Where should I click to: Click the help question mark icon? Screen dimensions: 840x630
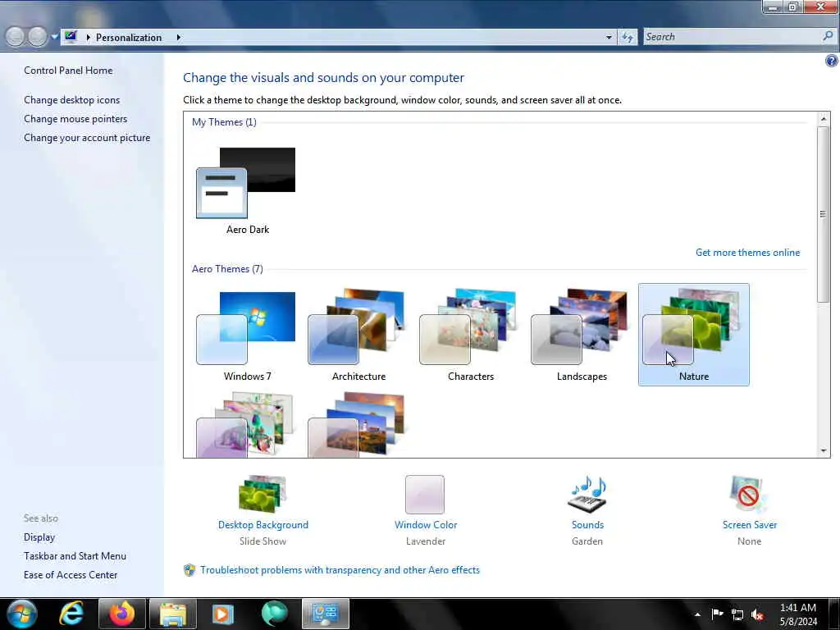tap(831, 61)
